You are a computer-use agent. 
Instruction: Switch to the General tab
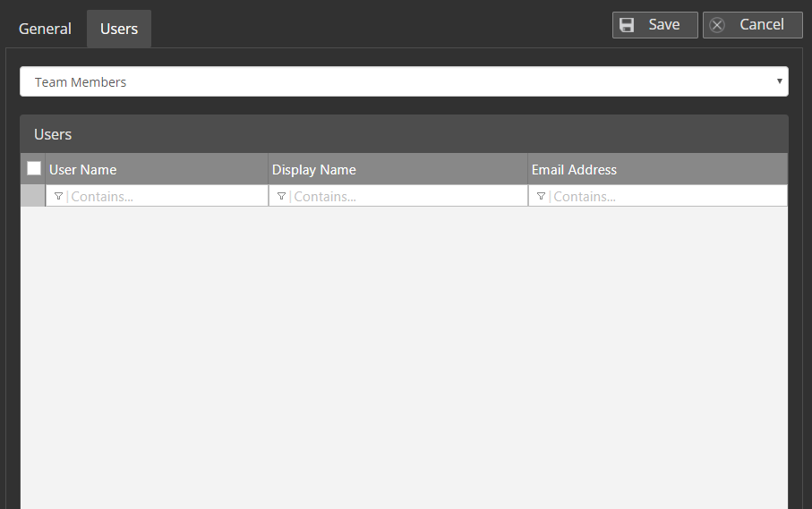[45, 29]
